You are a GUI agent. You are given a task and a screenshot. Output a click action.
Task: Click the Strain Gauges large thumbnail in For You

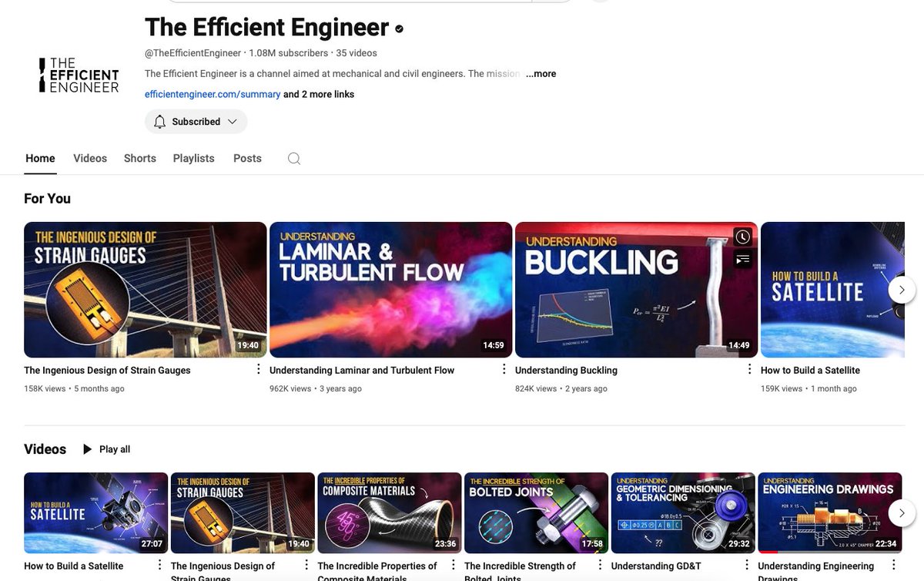click(146, 290)
